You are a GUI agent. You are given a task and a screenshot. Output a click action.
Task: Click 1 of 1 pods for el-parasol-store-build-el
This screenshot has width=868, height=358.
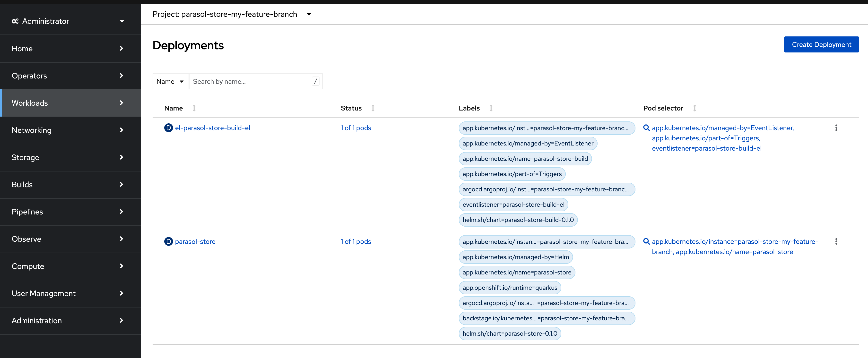[356, 128]
